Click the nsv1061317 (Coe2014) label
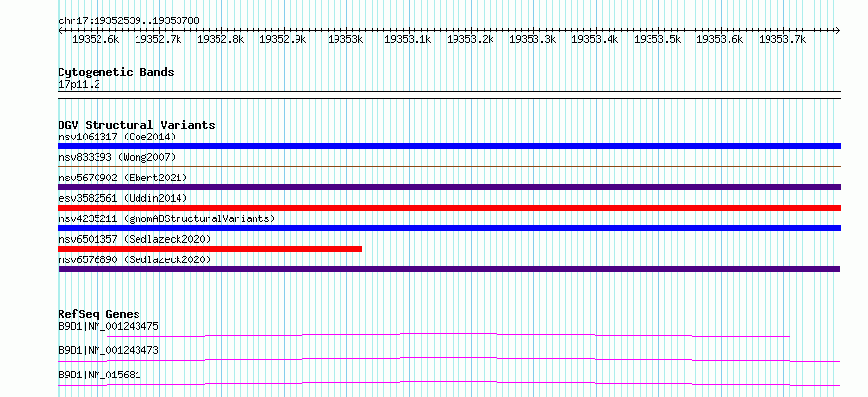Image resolution: width=868 pixels, height=397 pixels. click(x=117, y=137)
